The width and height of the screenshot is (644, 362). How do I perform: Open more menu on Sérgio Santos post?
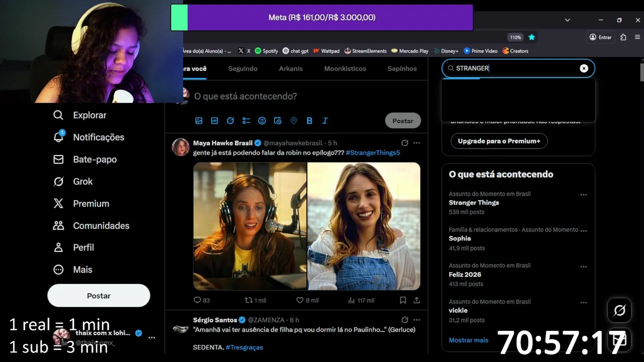click(417, 320)
